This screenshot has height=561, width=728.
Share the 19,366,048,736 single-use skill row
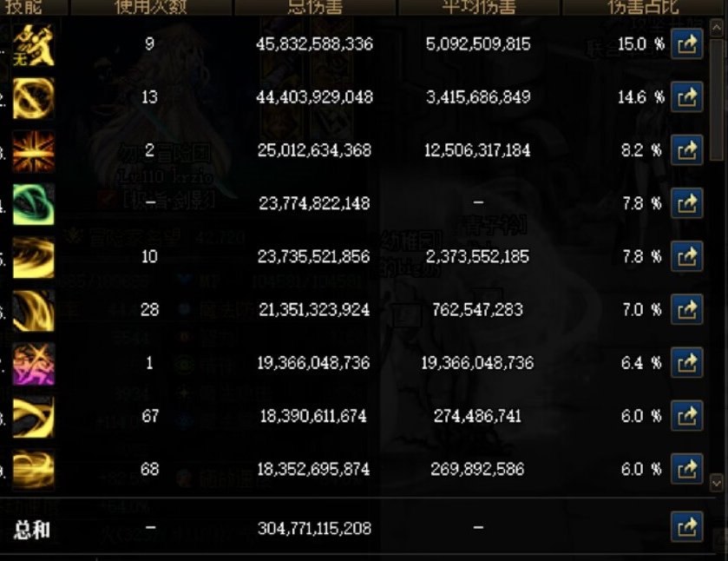click(686, 362)
